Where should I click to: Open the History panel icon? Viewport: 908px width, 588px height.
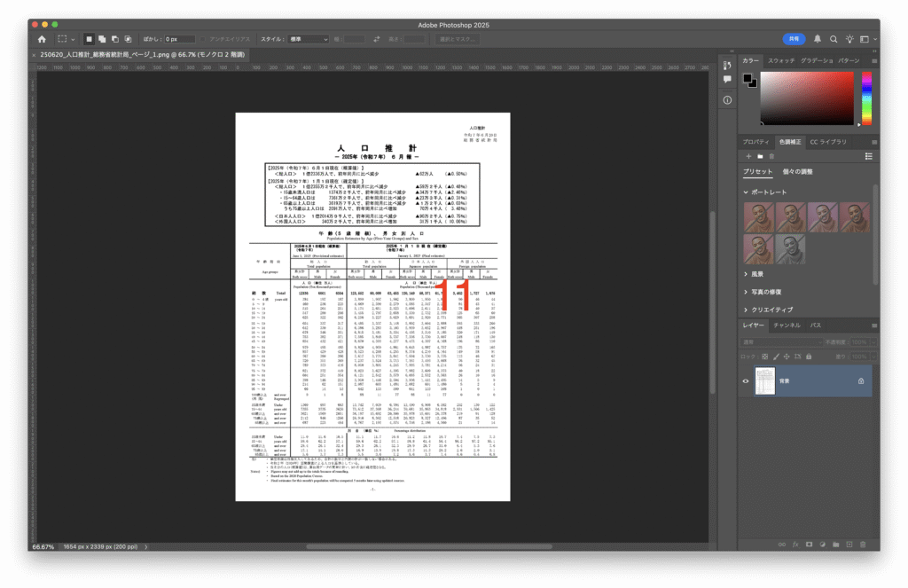727,65
